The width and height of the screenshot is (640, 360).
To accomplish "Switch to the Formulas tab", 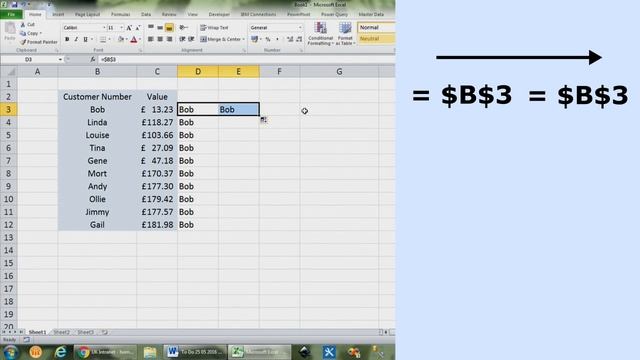I will click(120, 15).
